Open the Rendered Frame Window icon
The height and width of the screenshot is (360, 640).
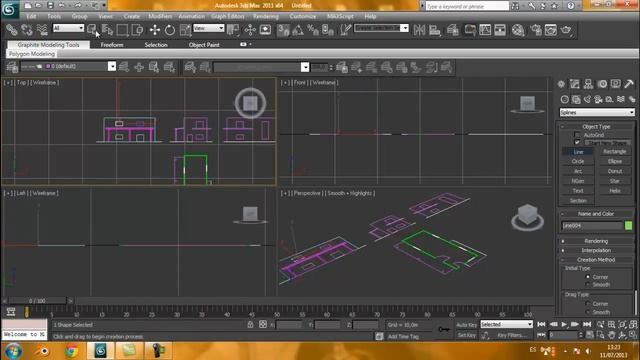(x=551, y=30)
